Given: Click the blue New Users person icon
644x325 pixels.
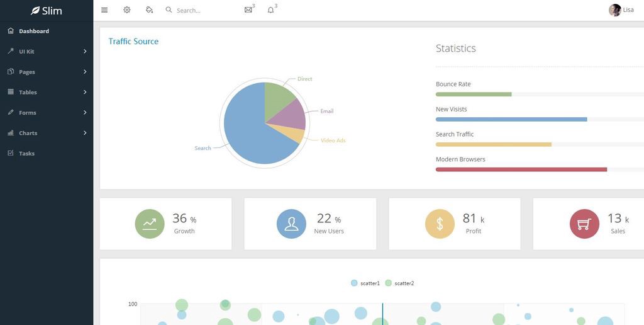Looking at the screenshot, I should tap(291, 224).
